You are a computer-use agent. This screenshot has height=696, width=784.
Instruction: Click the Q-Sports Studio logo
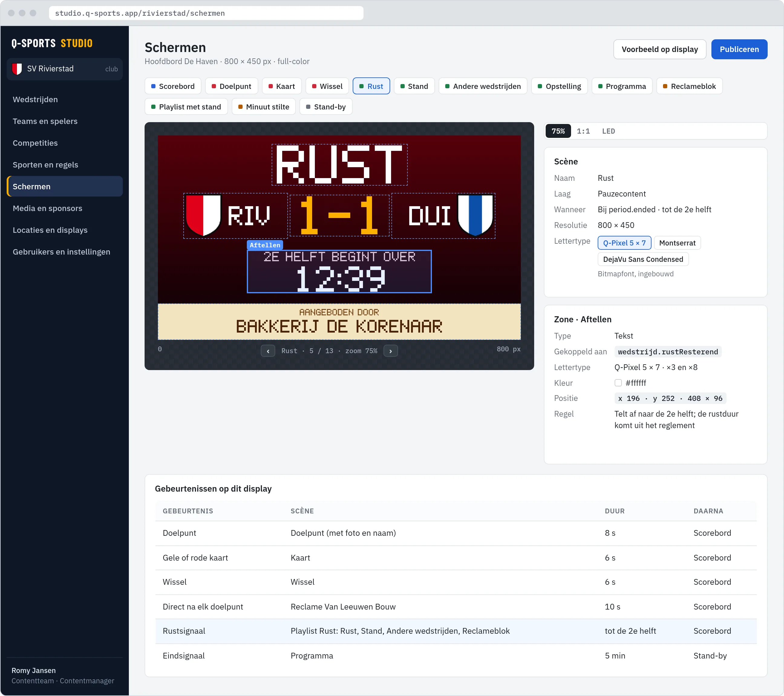point(52,43)
